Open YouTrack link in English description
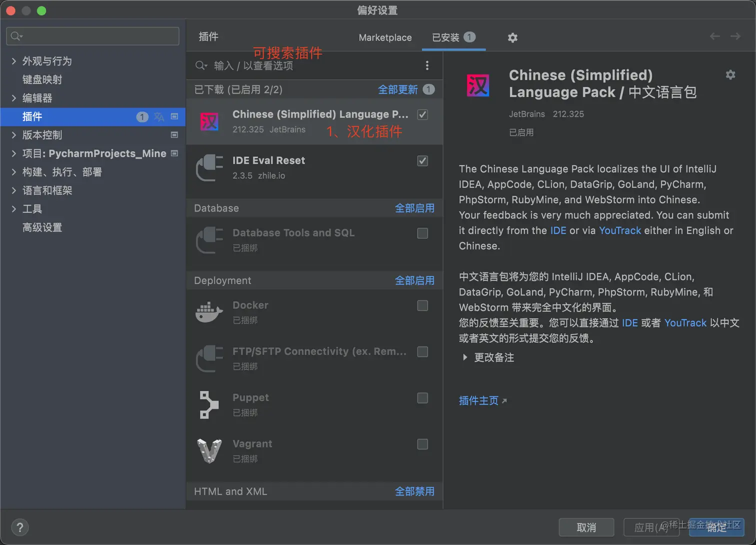 pos(620,230)
